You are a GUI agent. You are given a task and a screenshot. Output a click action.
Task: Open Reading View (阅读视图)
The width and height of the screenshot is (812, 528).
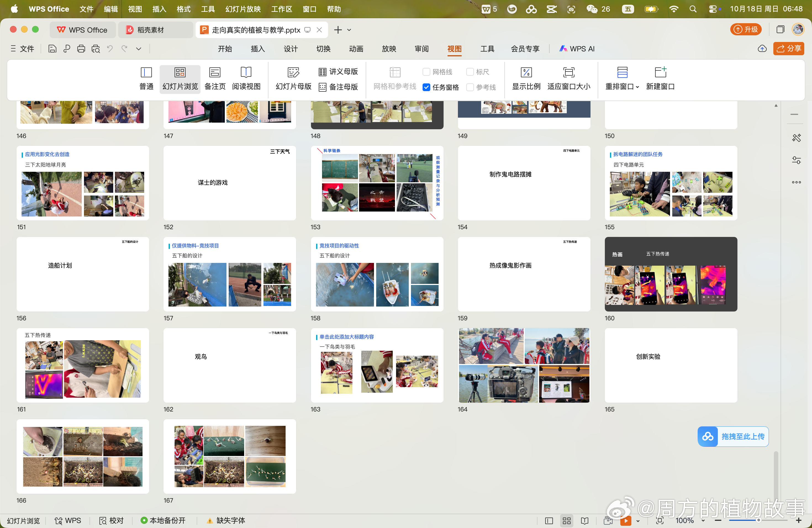coord(246,79)
